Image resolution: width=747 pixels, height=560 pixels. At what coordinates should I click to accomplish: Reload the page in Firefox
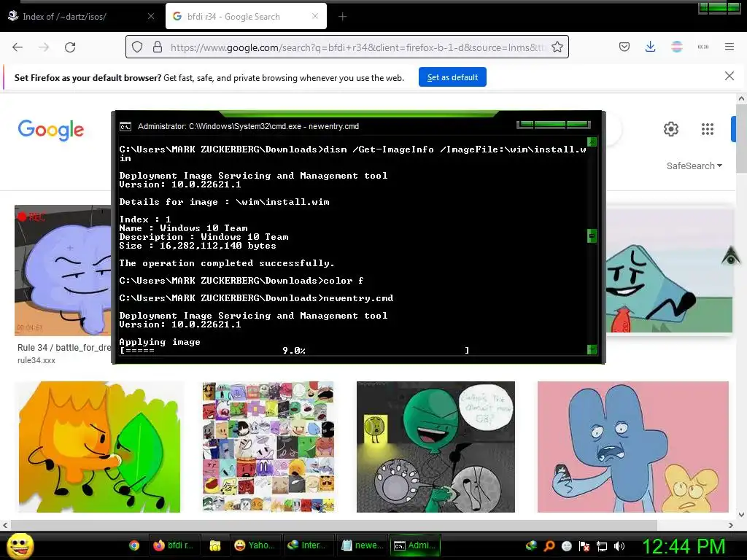click(x=70, y=47)
